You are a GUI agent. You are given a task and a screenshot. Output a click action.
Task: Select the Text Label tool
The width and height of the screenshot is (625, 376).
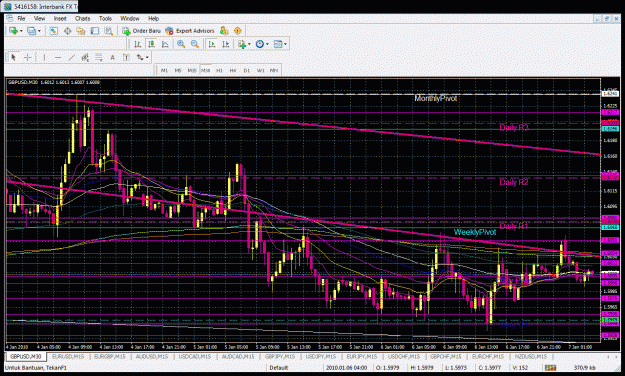coord(126,57)
